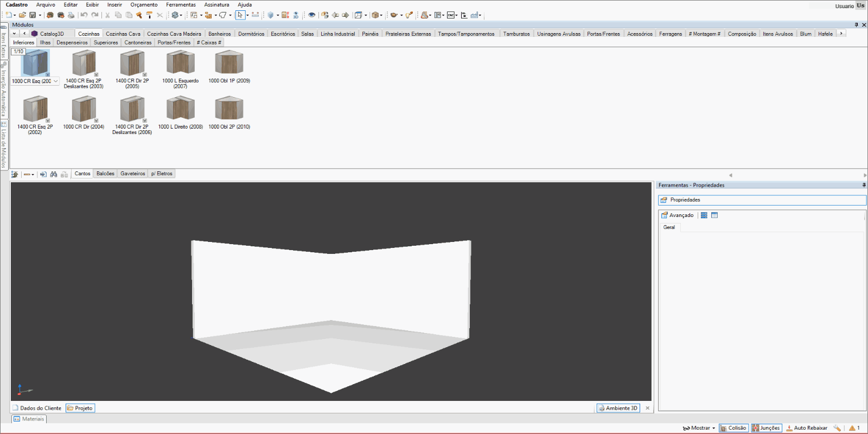Viewport: 868px width, 434px height.
Task: Click the Ambiente 3D button
Action: 618,408
